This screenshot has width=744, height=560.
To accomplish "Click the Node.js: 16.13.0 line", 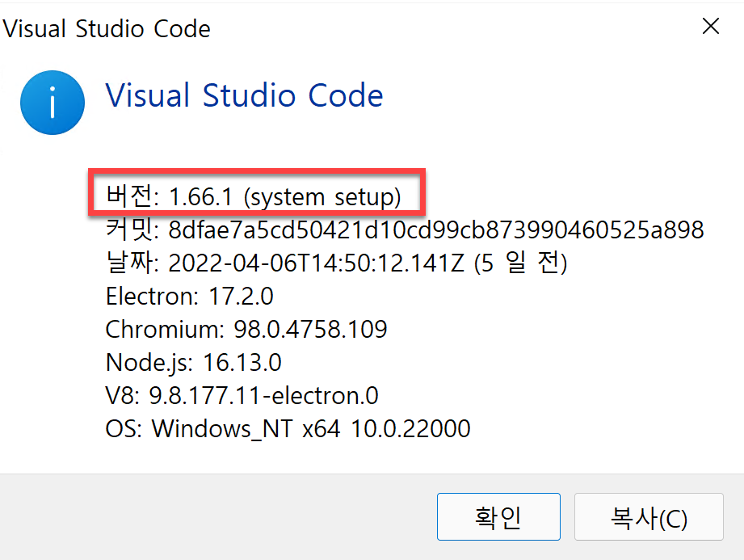I will (x=194, y=363).
